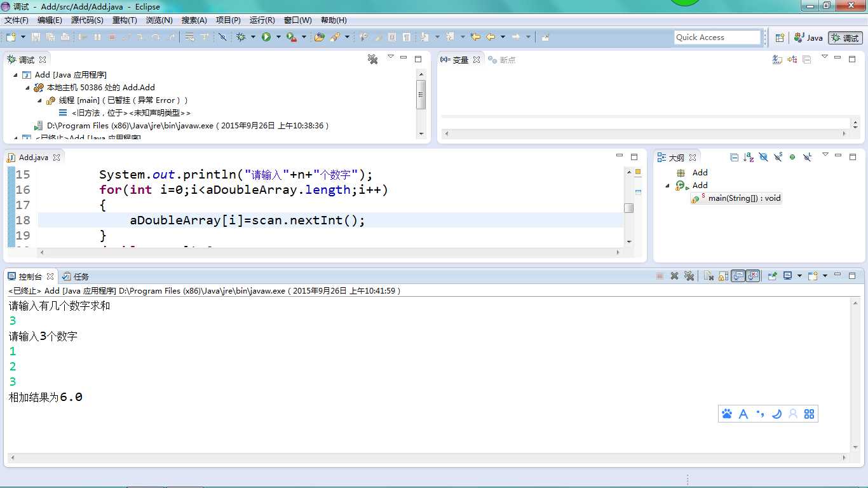Open the 运行(R) menu
Viewport: 868px width, 488px height.
[x=262, y=20]
